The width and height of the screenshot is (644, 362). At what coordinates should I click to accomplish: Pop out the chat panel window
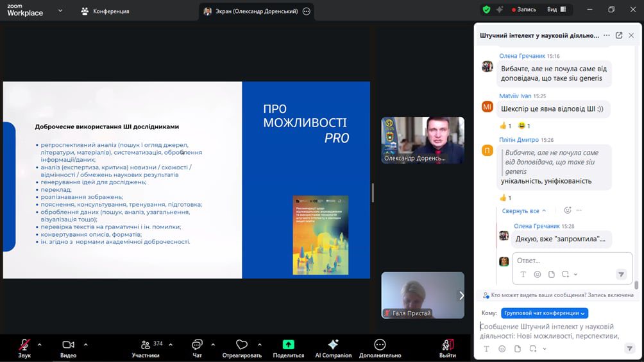click(619, 35)
